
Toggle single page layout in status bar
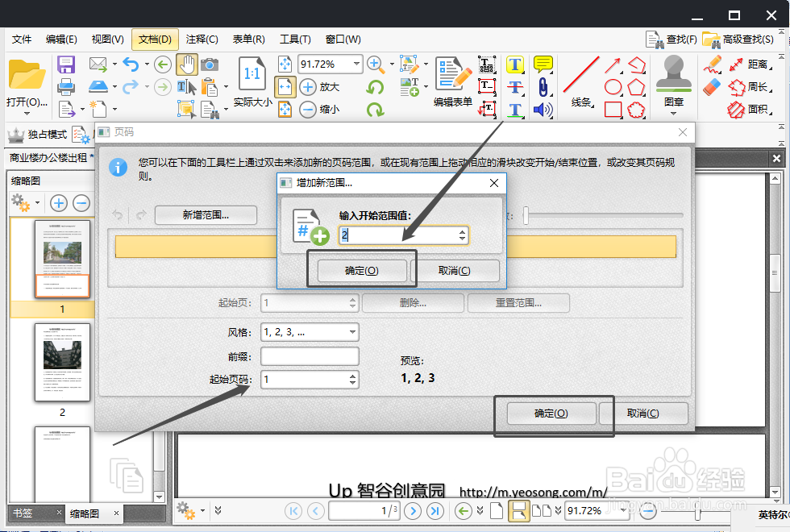click(496, 509)
